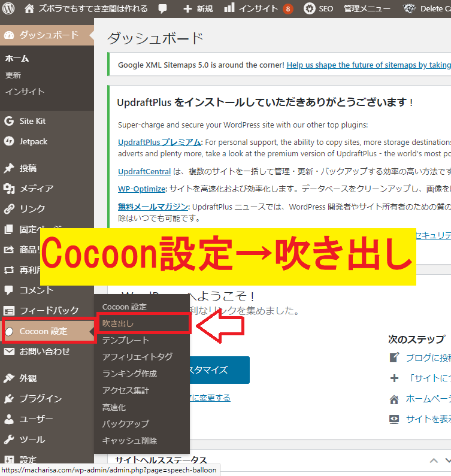Click the インサイト count badge 8
Screen dimensions: 451x476
288,9
